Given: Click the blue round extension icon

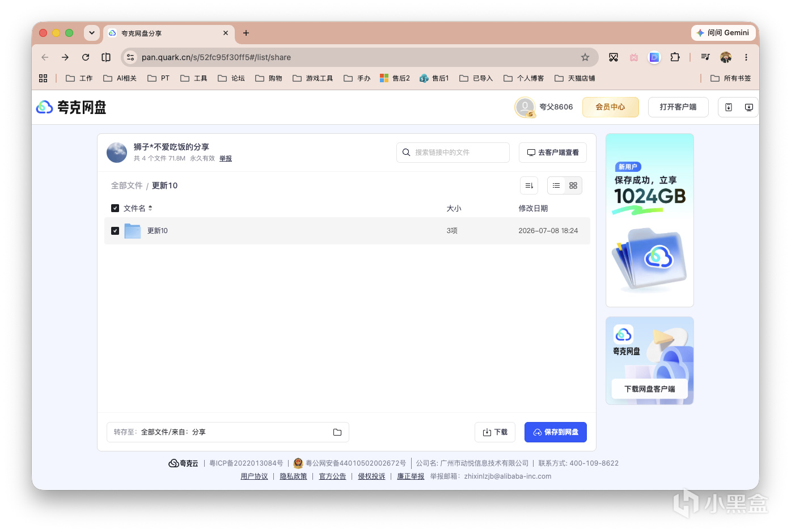Looking at the screenshot, I should (654, 57).
